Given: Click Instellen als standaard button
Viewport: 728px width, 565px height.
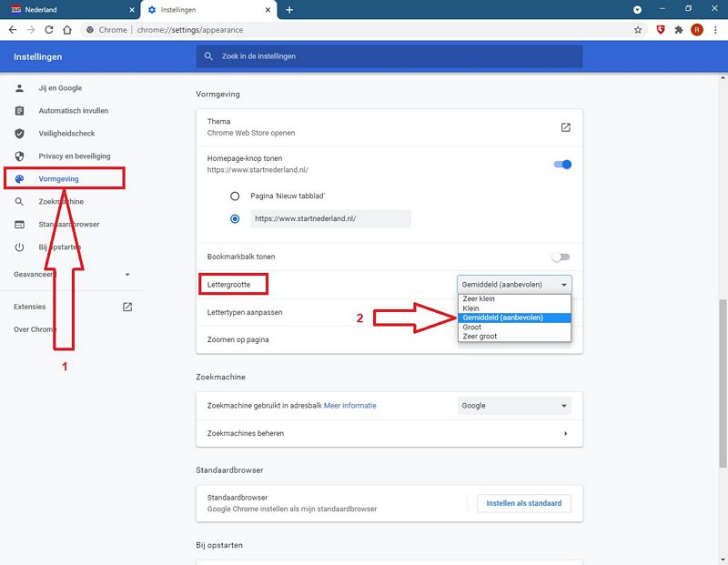Looking at the screenshot, I should click(524, 503).
